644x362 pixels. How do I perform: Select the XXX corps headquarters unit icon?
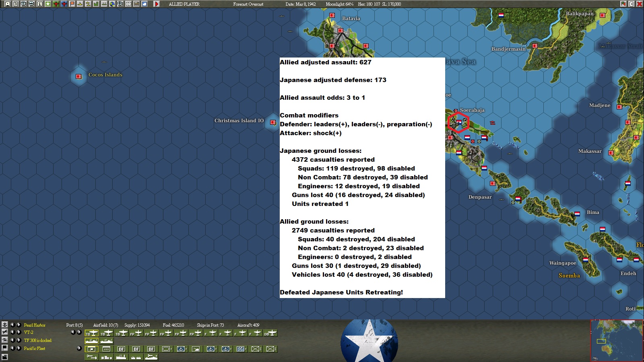point(107,349)
